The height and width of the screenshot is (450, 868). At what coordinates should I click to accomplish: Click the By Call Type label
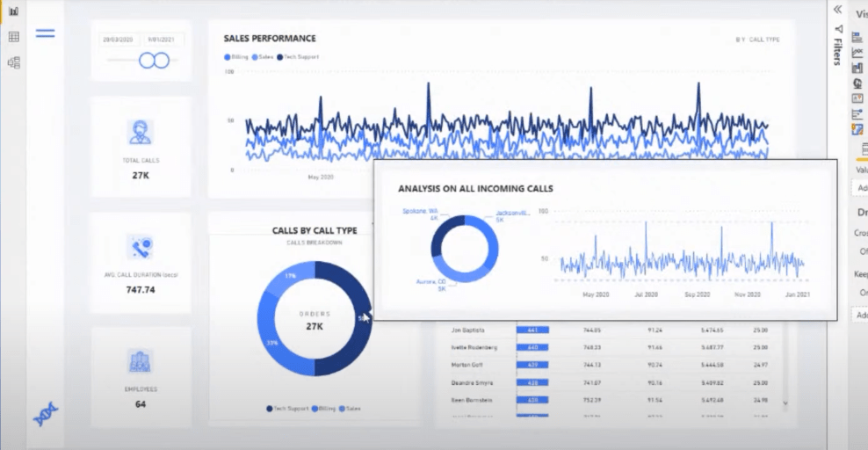(757, 40)
